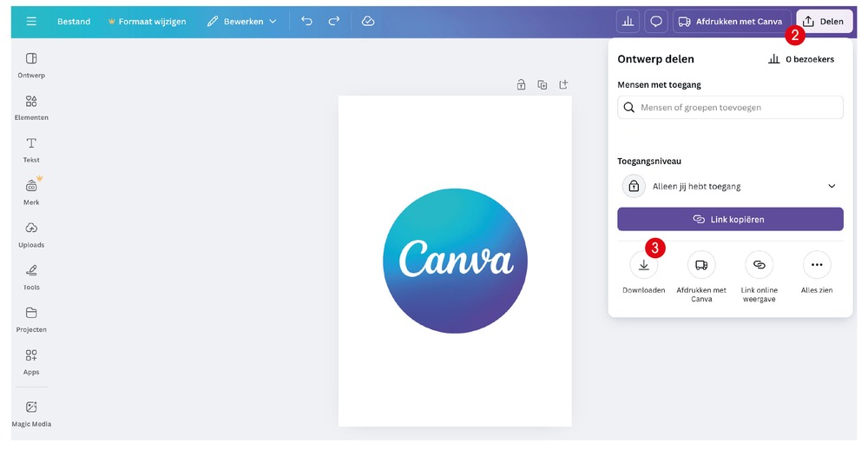Open the Merk brand panel
This screenshot has width=868, height=457.
coord(31,192)
